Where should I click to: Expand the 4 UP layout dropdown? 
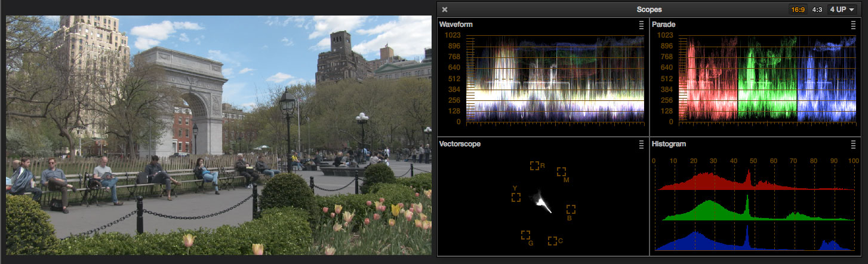tap(842, 10)
